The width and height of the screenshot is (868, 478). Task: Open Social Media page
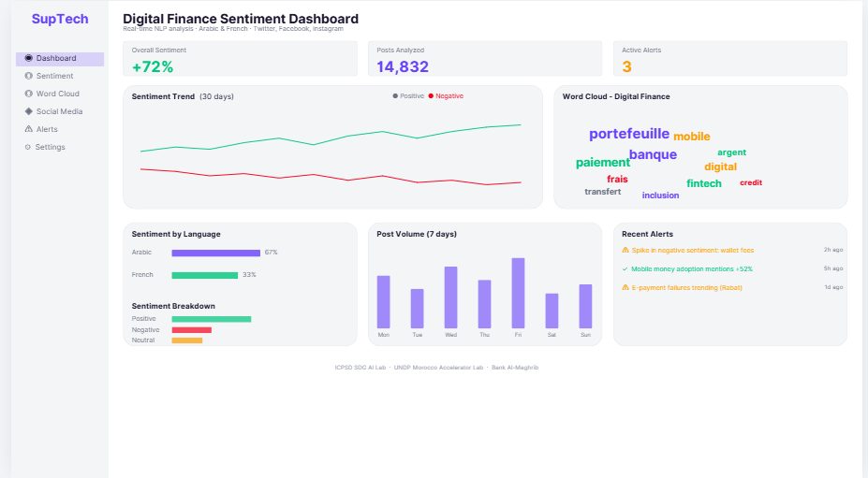pos(60,111)
